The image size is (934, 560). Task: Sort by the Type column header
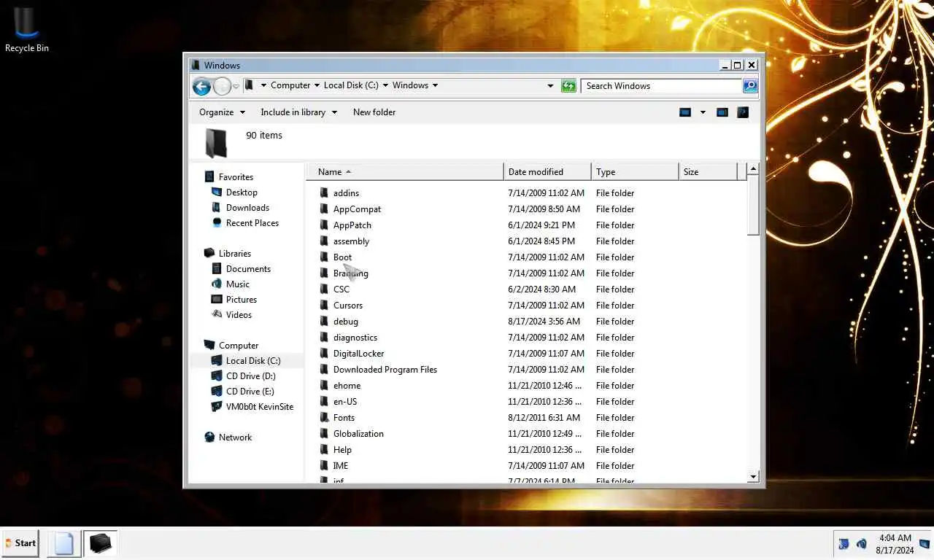pos(635,172)
